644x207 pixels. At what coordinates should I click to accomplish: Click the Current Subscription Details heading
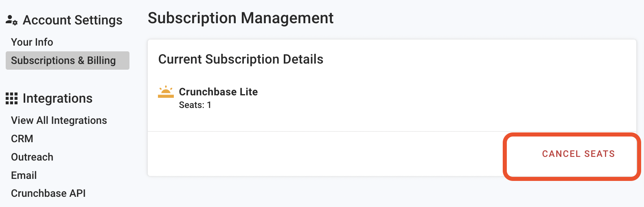click(x=241, y=59)
